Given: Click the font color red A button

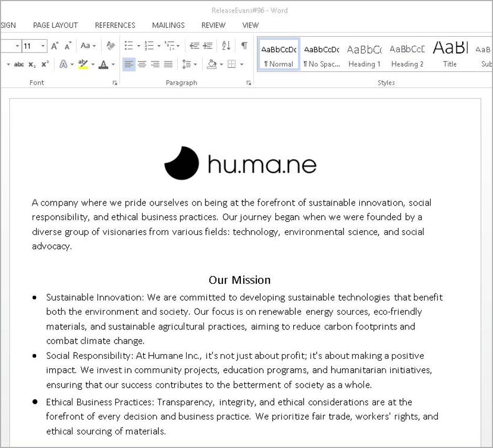Looking at the screenshot, I should (x=103, y=65).
